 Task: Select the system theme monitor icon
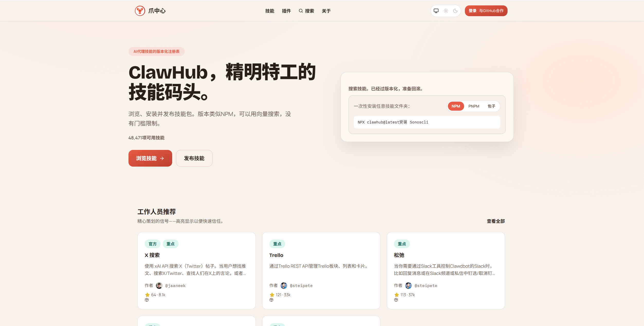tap(436, 11)
